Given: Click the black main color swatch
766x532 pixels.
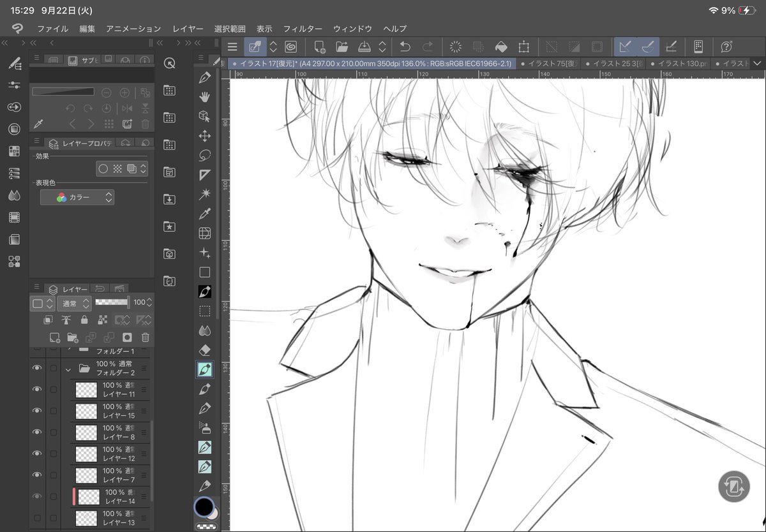Looking at the screenshot, I should pyautogui.click(x=204, y=506).
